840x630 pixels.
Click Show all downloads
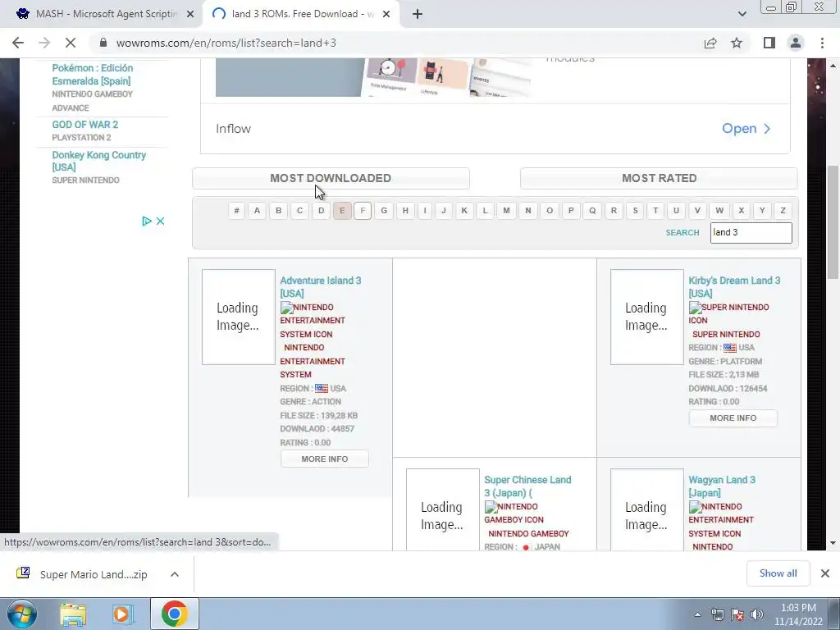coord(778,573)
